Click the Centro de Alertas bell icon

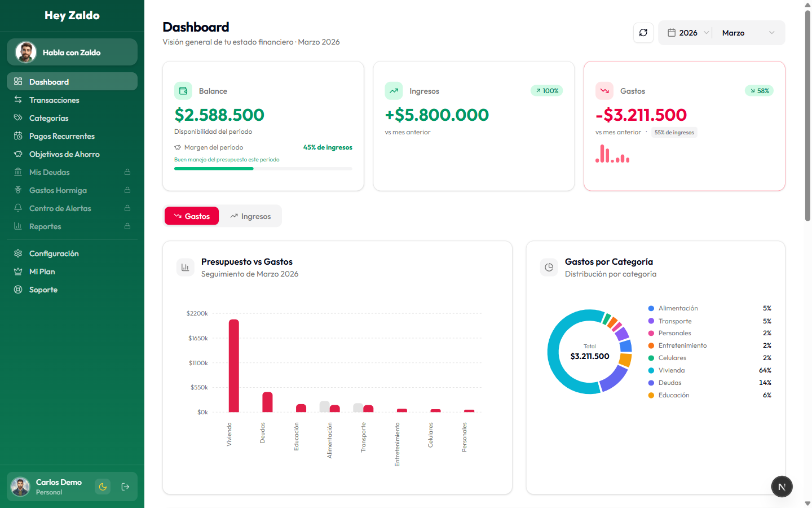pyautogui.click(x=18, y=208)
